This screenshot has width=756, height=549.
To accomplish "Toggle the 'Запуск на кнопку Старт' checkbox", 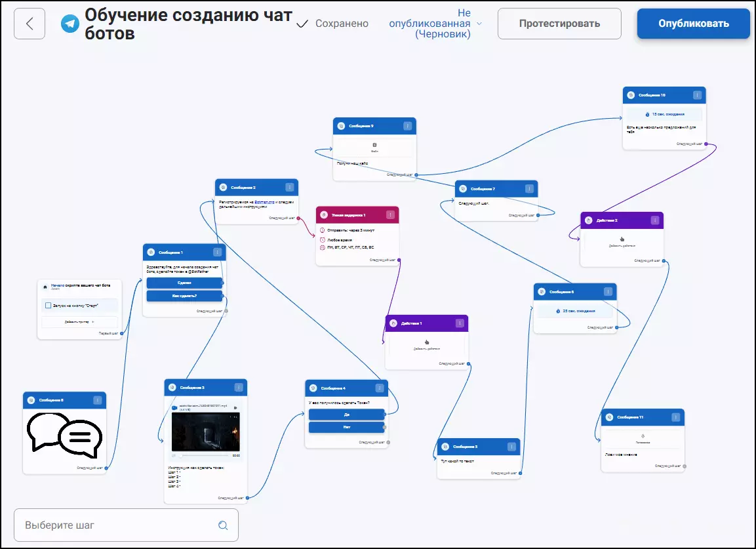I will [x=49, y=306].
